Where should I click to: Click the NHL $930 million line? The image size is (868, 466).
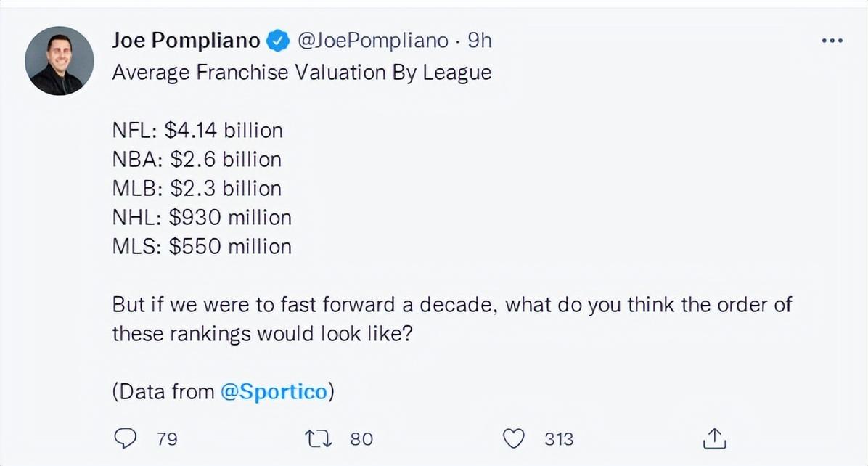202,218
